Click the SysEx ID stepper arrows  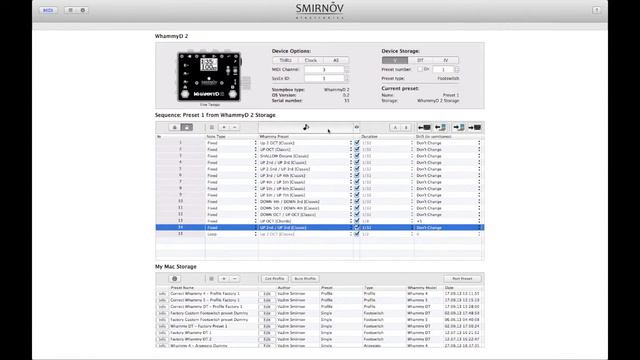(x=347, y=78)
